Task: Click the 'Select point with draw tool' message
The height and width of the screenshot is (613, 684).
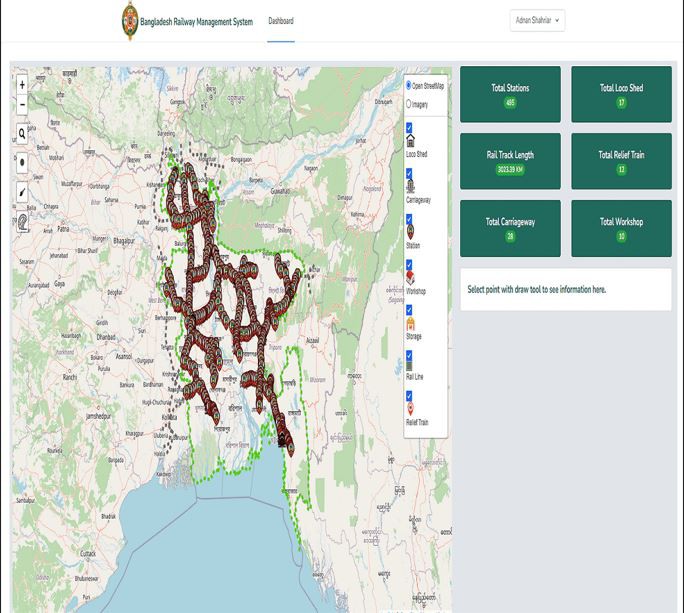Action: point(537,289)
